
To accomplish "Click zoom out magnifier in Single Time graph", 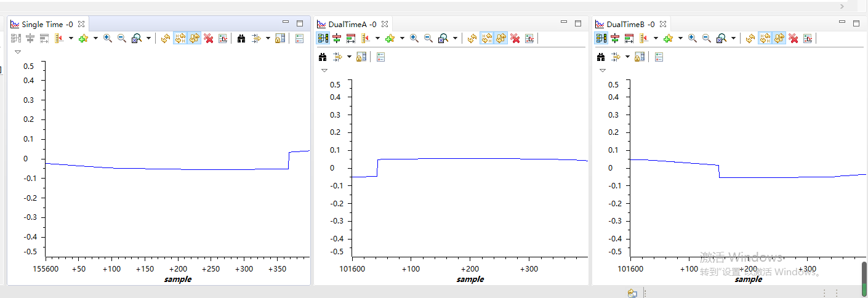I will click(122, 38).
